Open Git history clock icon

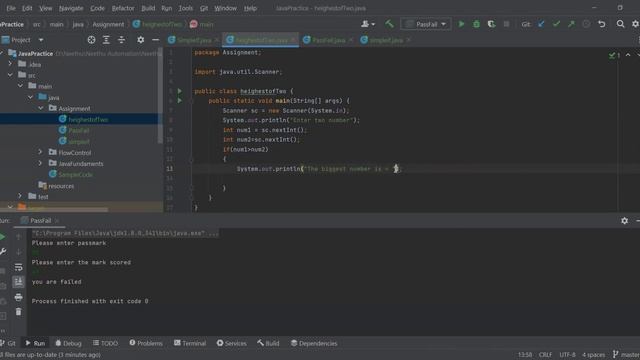pos(586,24)
